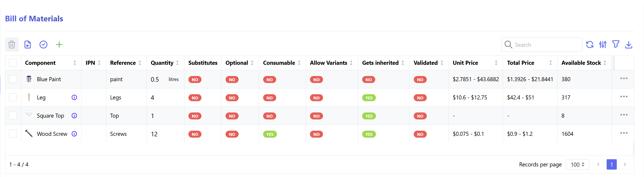Show info icon for Wood Screw

tap(74, 134)
